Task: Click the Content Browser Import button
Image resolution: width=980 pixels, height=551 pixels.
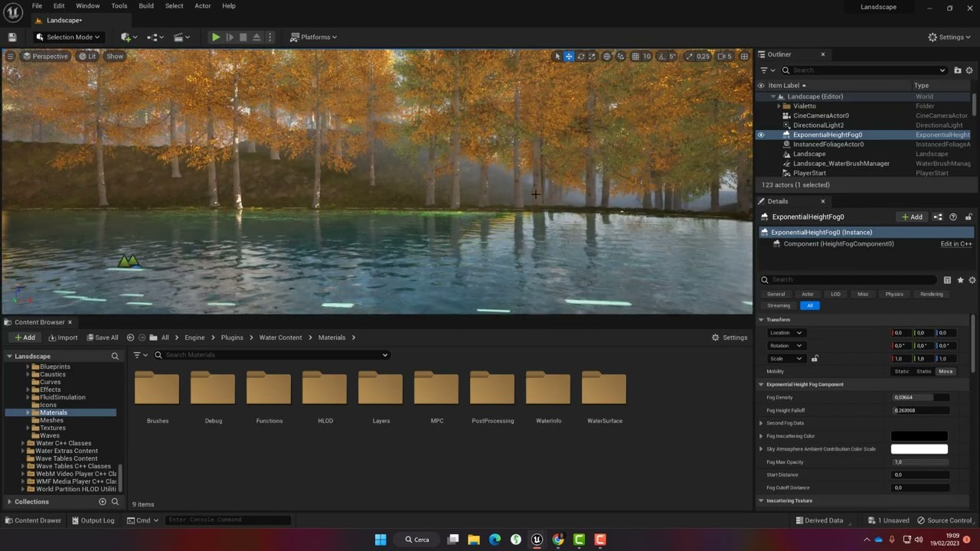Action: [63, 337]
